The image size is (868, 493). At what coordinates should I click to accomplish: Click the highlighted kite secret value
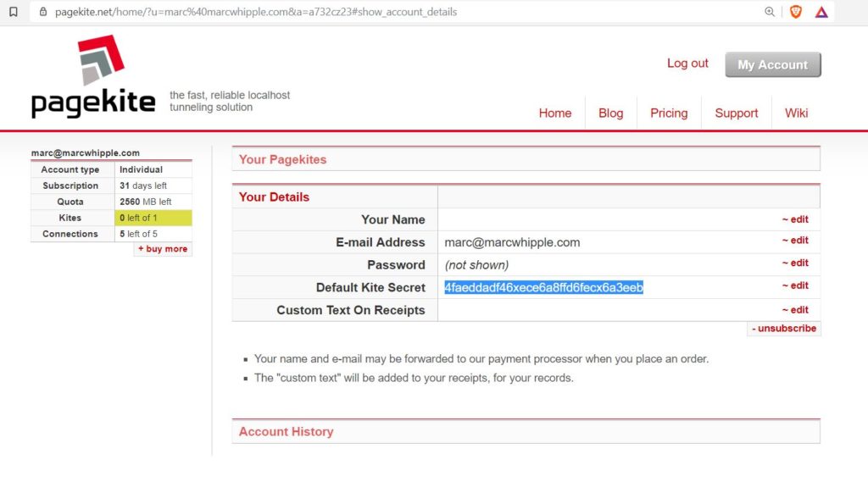tap(543, 287)
